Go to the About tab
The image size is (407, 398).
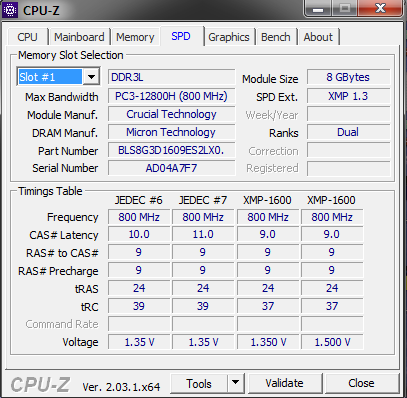[x=318, y=37]
